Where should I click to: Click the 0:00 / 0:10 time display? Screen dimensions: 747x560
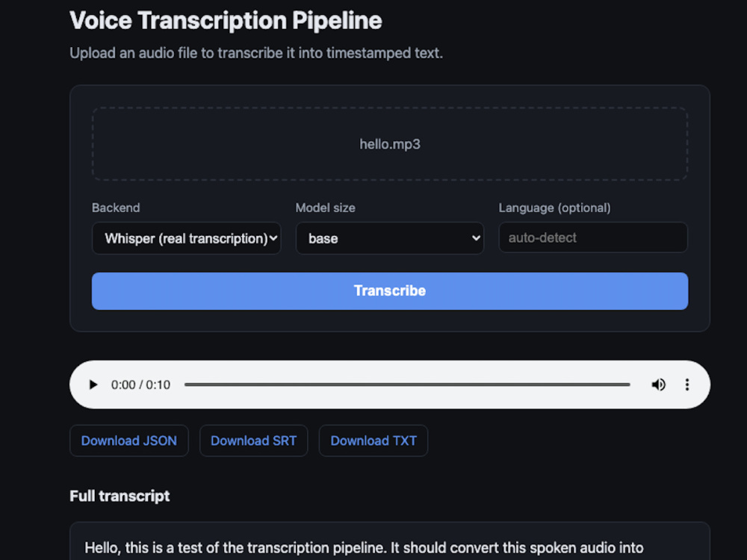click(x=140, y=385)
